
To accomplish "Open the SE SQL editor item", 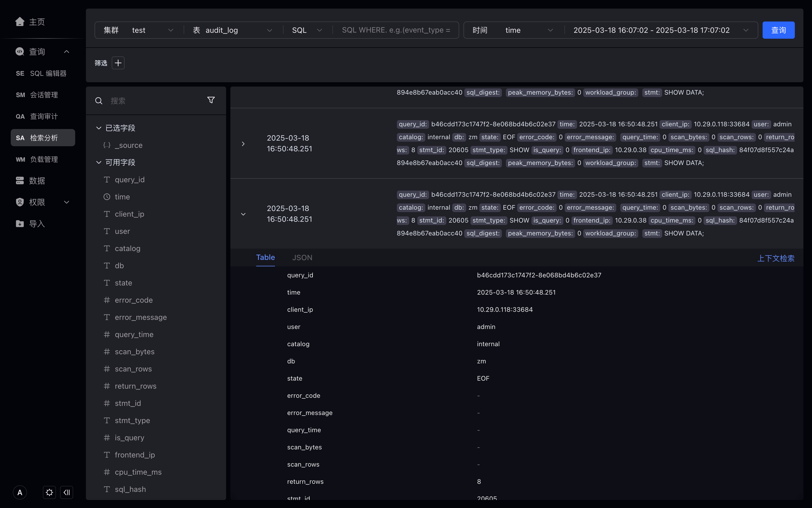I will tap(43, 73).
